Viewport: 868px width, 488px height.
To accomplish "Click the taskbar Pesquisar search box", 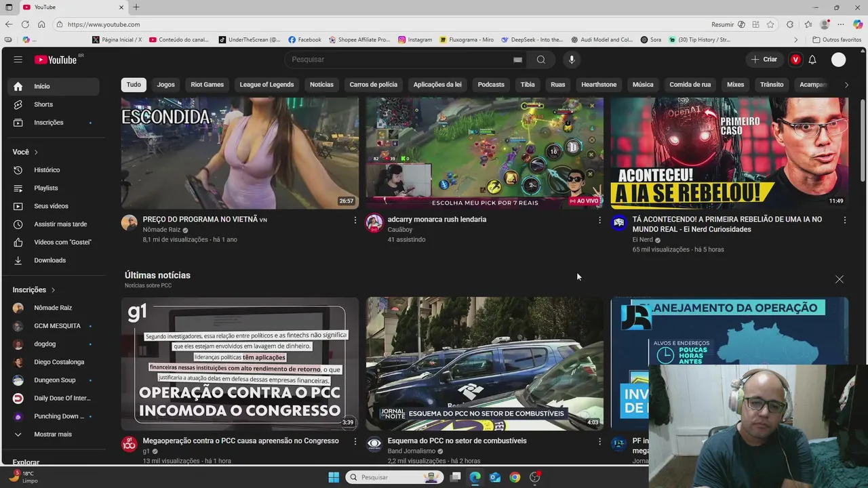I will [x=395, y=477].
